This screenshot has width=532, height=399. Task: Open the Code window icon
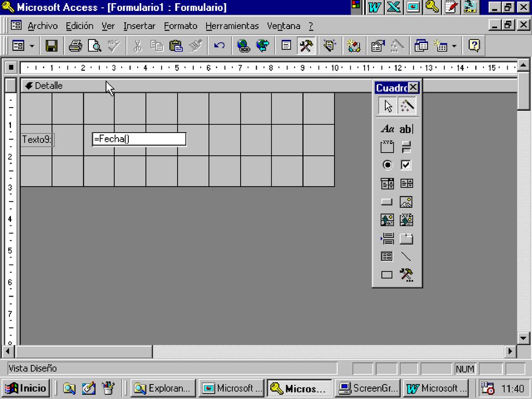pos(353,46)
